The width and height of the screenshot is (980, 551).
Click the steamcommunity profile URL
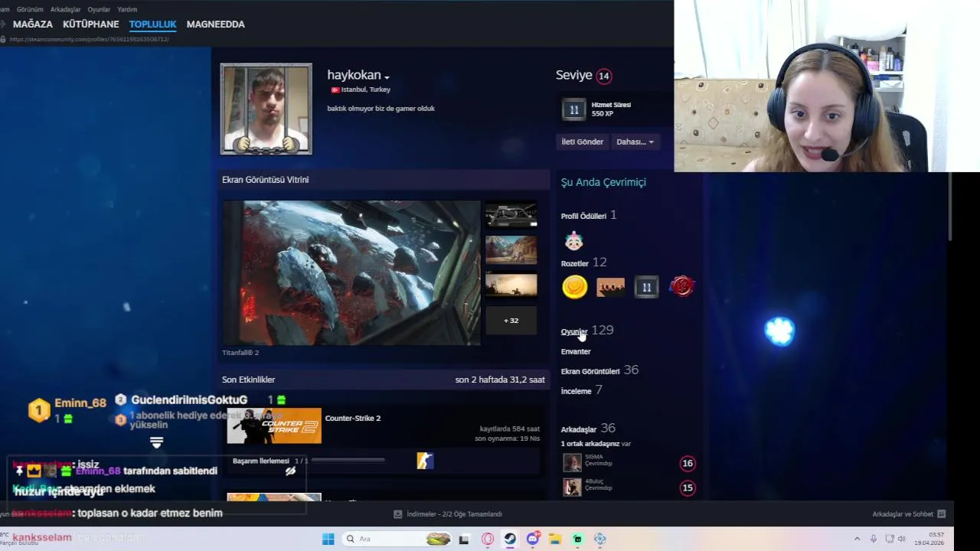90,39
